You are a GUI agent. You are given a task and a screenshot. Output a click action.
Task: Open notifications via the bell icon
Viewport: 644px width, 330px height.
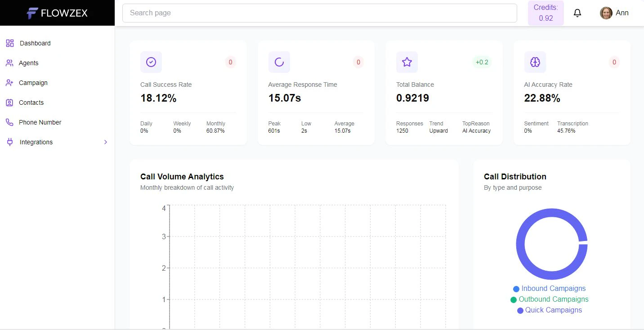(577, 13)
